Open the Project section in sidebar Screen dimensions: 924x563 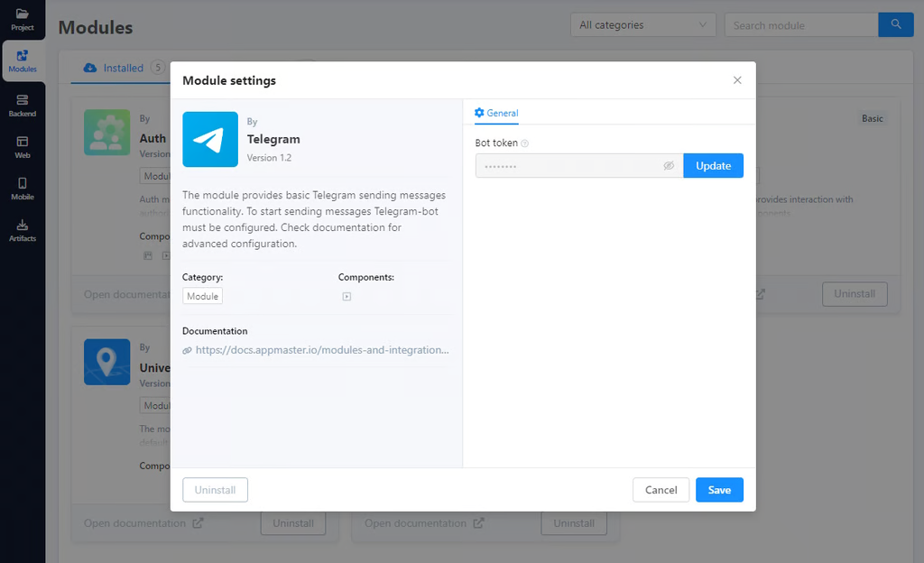tap(23, 19)
